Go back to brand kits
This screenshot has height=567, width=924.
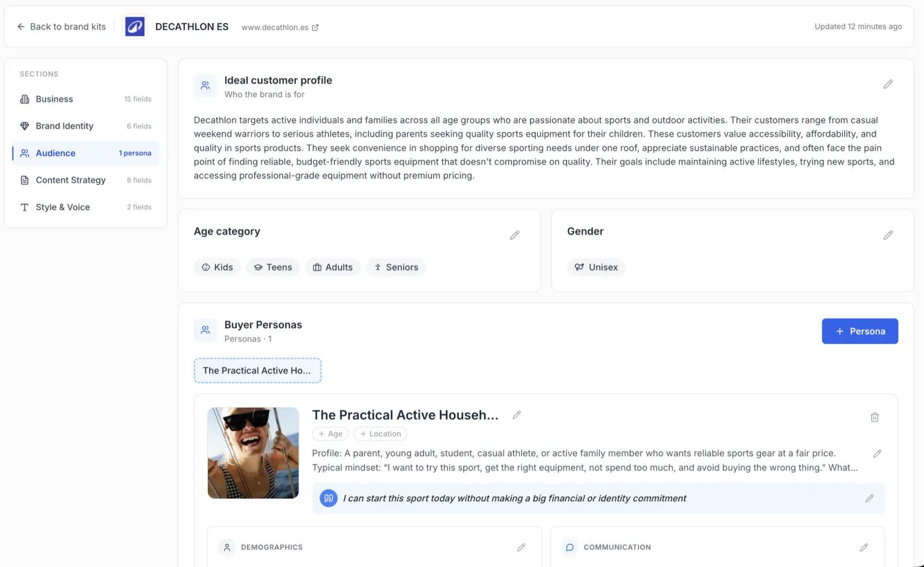coord(61,27)
